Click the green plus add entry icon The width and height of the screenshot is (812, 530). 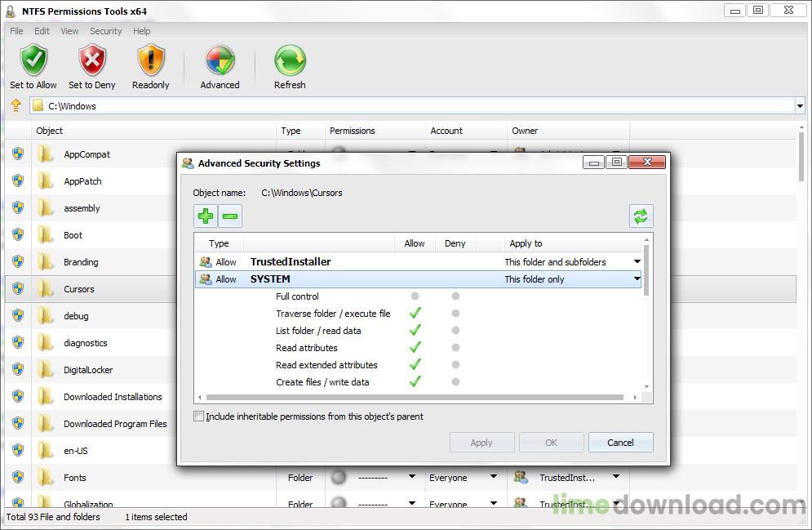[206, 216]
